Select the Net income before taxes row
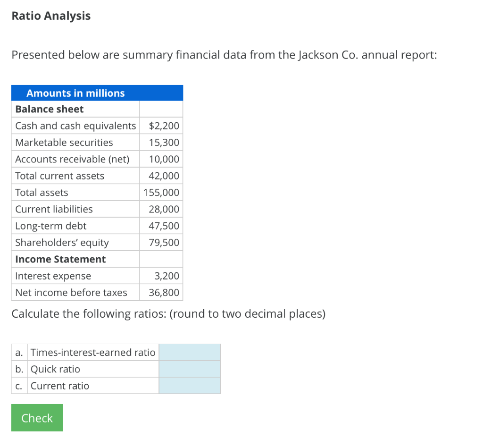 [71, 292]
